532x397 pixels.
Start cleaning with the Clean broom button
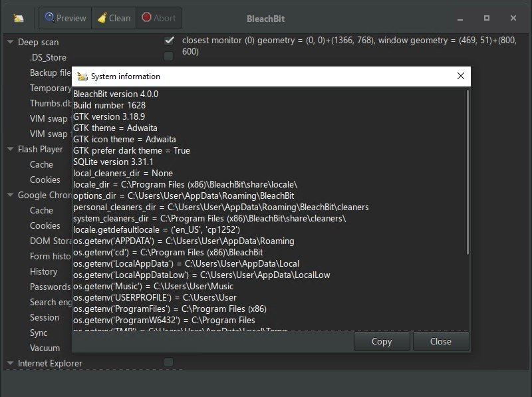tap(114, 18)
